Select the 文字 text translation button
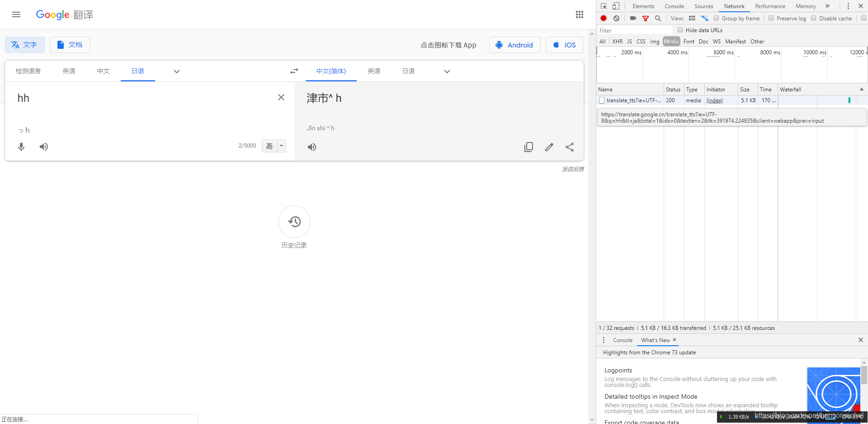This screenshot has height=424, width=868. coord(25,45)
